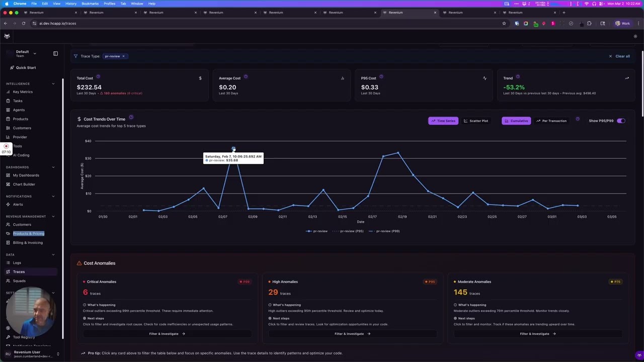This screenshot has width=644, height=362.
Task: Collapse the Dashboards section
Action: [53, 167]
